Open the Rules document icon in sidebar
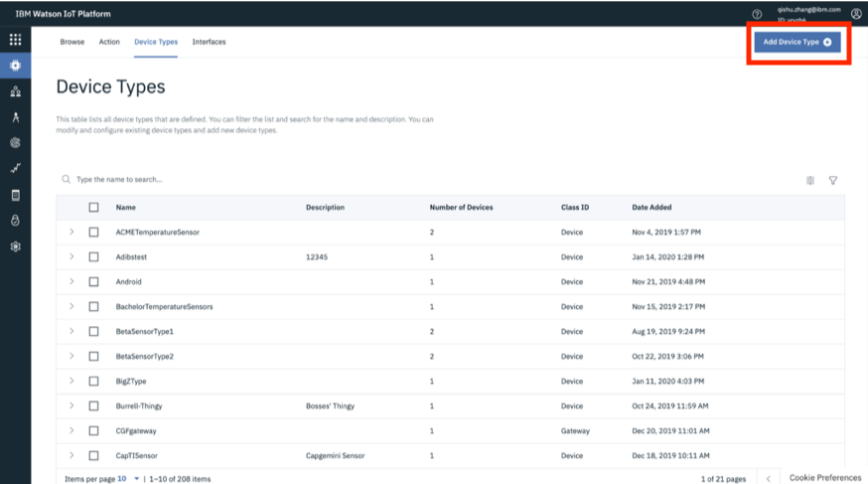The width and height of the screenshot is (868, 484). [x=16, y=195]
